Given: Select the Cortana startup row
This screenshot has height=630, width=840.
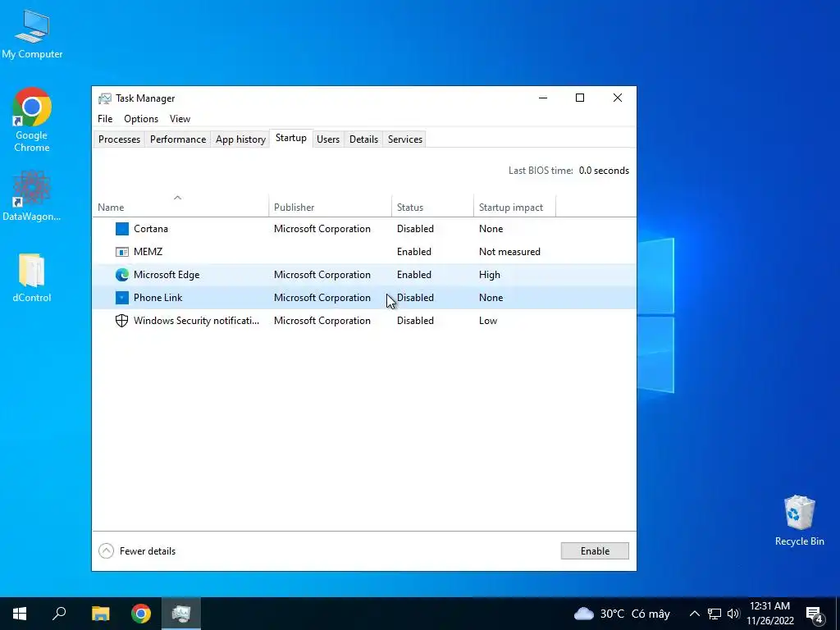Looking at the screenshot, I should coord(364,229).
